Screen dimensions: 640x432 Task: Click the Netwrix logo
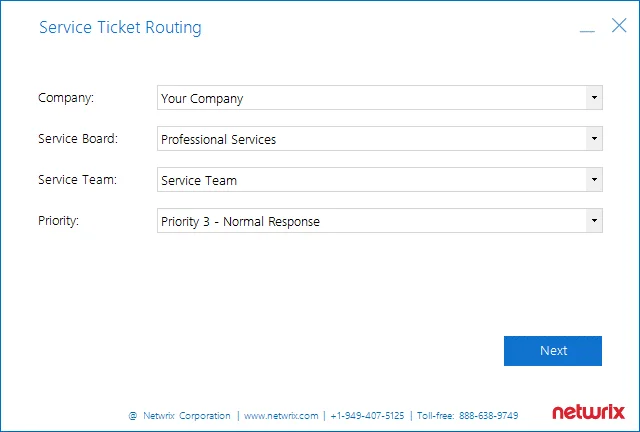click(588, 412)
